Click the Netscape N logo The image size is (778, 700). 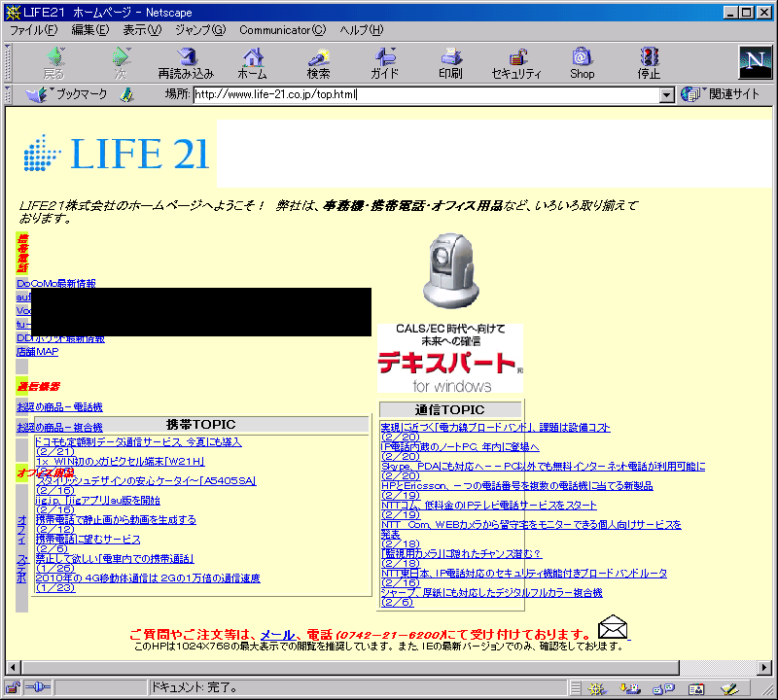[756, 62]
